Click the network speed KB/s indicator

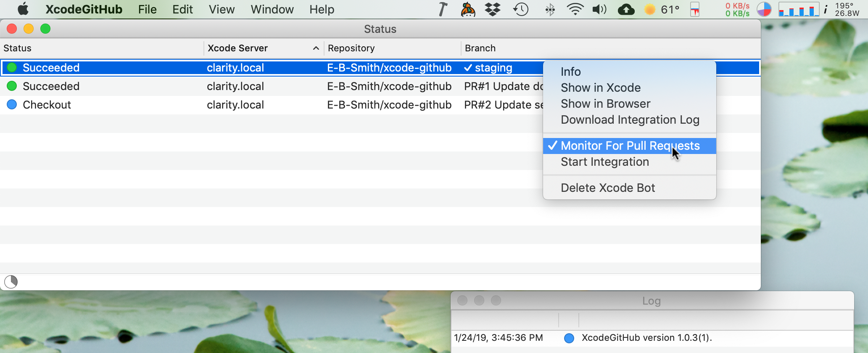pyautogui.click(x=737, y=9)
